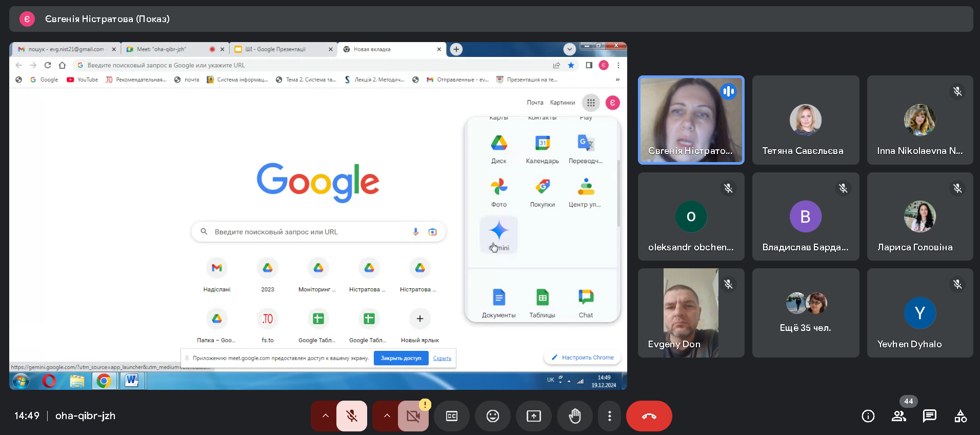Click the Windows Start button
980x435 pixels.
(x=21, y=381)
